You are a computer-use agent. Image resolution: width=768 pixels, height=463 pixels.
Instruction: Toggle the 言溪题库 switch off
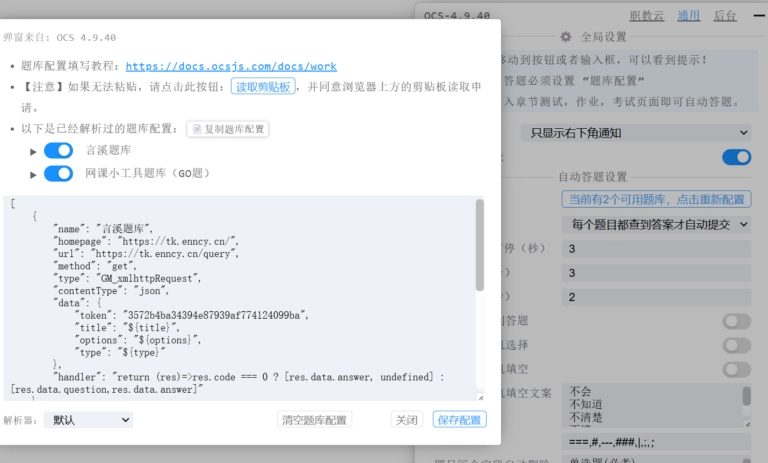pos(58,151)
